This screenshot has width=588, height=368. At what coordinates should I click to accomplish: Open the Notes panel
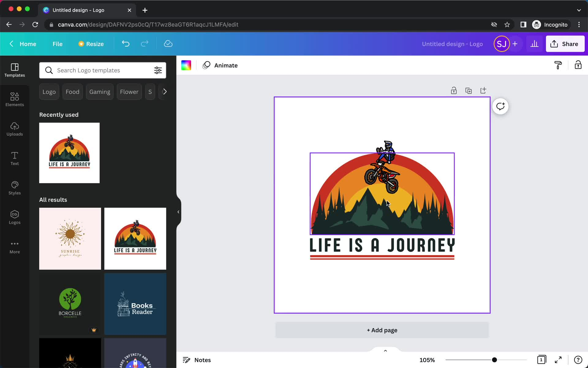197,360
